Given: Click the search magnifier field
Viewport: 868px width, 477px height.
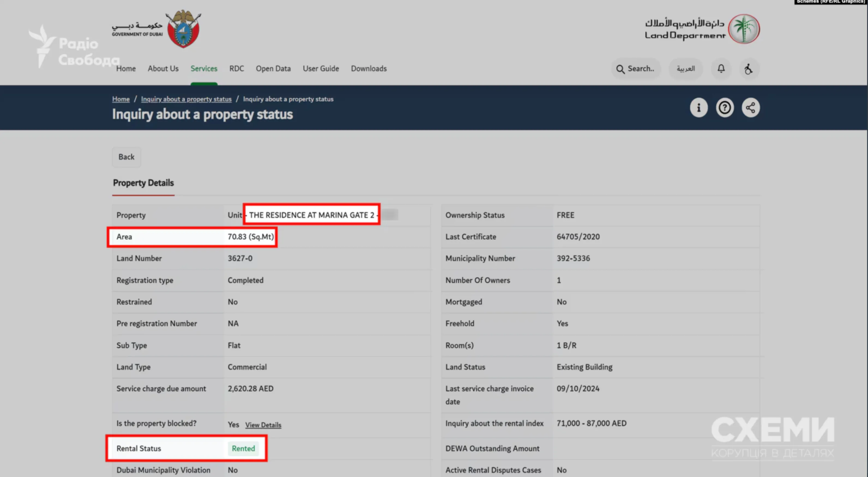Looking at the screenshot, I should pos(635,69).
